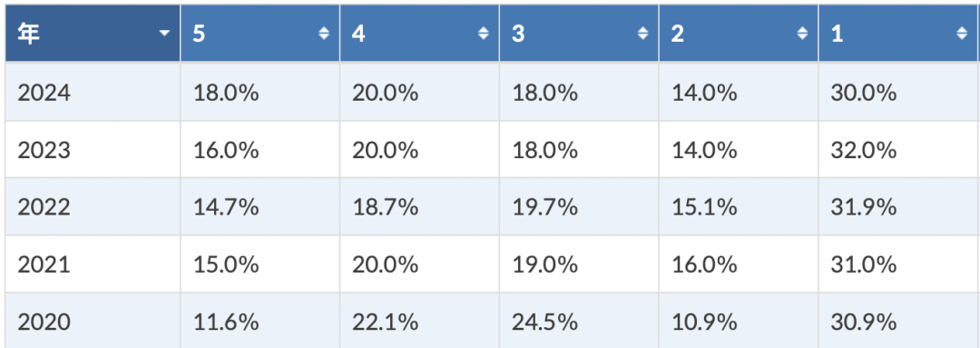Click sort arrows icon in column 4 header

click(x=483, y=34)
